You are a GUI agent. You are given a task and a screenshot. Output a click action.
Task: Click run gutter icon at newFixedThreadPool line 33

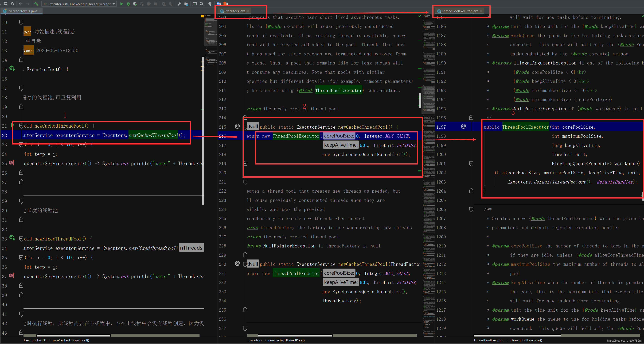[x=12, y=238]
